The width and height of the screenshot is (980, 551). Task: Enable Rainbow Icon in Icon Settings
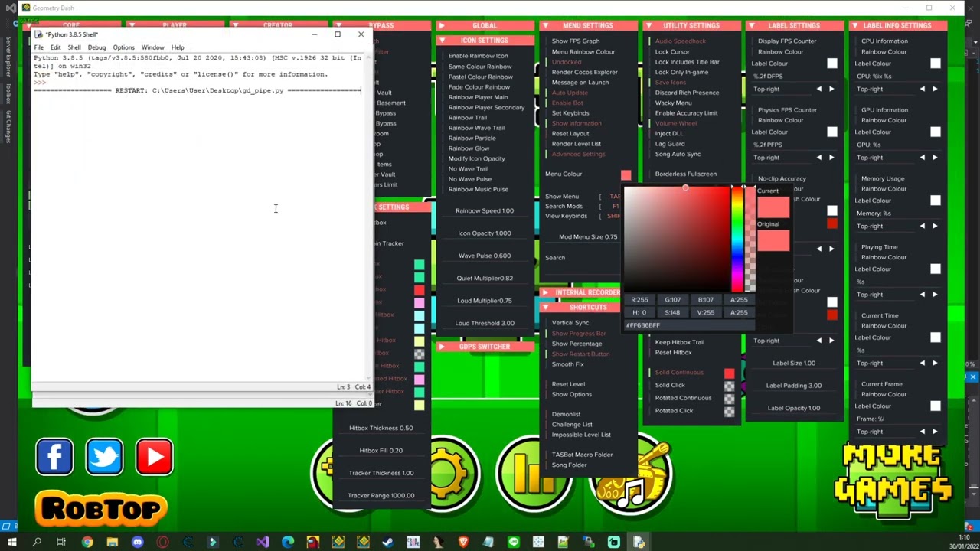coord(478,56)
